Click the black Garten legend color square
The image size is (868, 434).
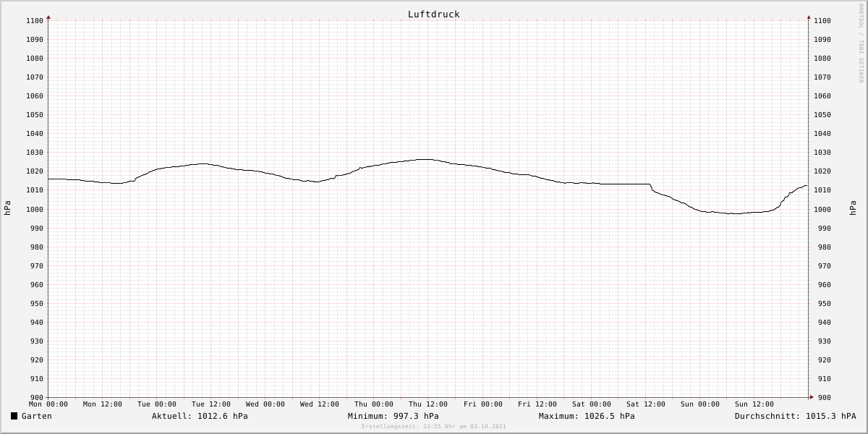click(x=14, y=416)
